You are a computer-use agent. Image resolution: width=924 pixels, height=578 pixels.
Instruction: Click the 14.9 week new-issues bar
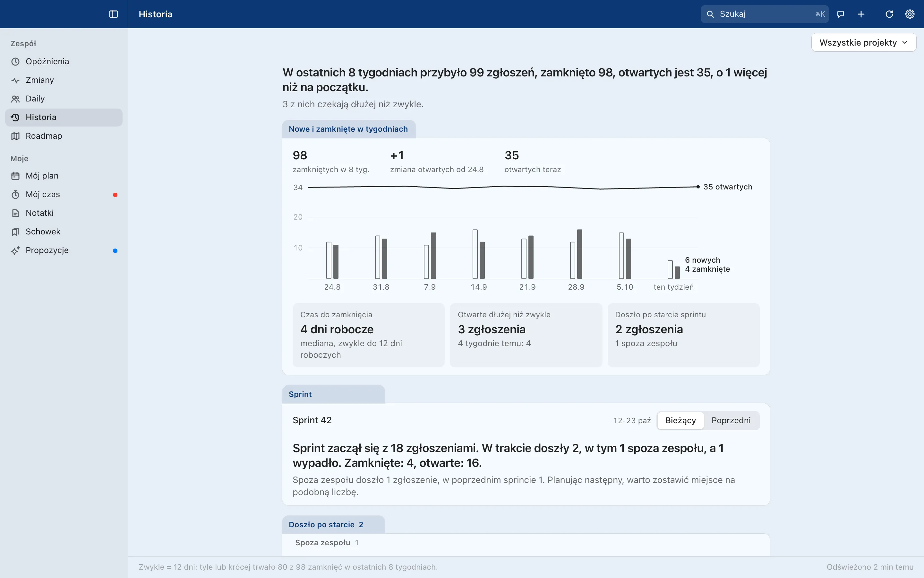pos(475,254)
